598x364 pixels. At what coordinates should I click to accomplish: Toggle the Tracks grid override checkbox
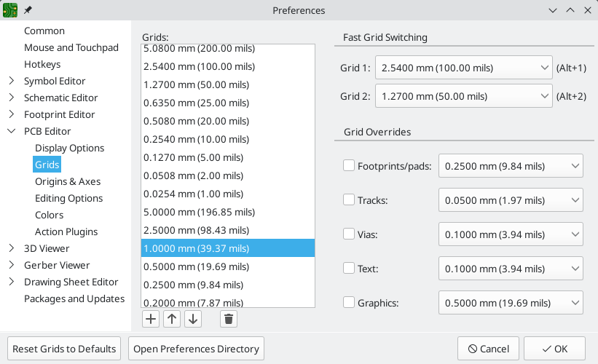(349, 199)
